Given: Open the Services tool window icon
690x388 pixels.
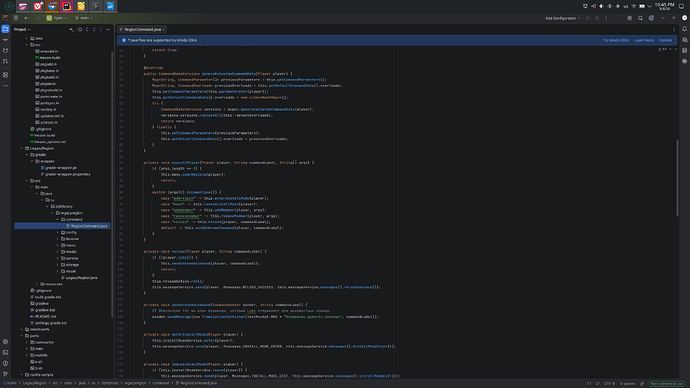Looking at the screenshot, I should (x=5, y=341).
